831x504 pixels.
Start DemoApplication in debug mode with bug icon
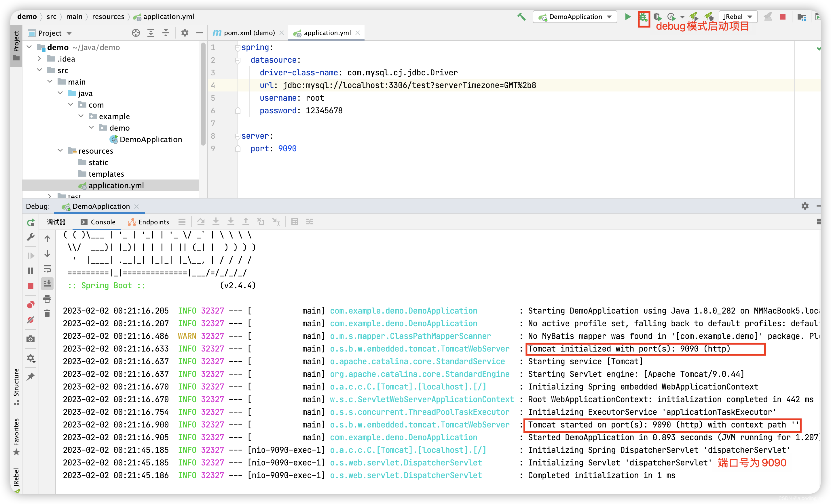644,17
